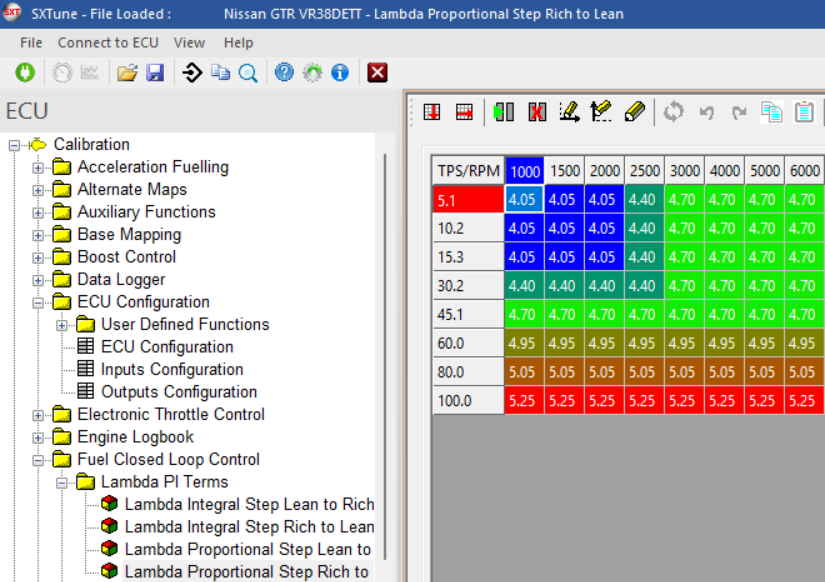Expand the Data Logger folder

(x=38, y=280)
